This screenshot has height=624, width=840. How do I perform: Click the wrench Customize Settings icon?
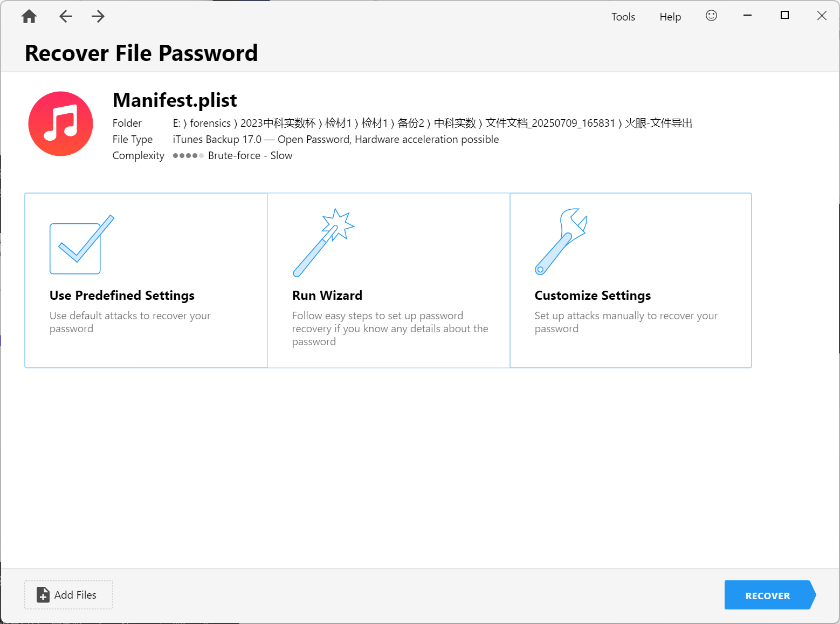pos(561,242)
